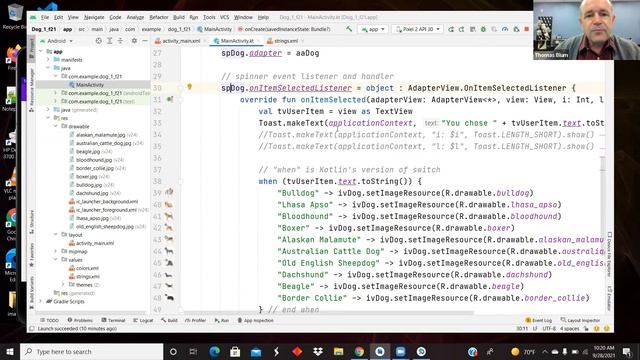Image resolution: width=640 pixels, height=360 pixels.
Task: Click the Select Opened File target icon
Action: tap(98, 41)
